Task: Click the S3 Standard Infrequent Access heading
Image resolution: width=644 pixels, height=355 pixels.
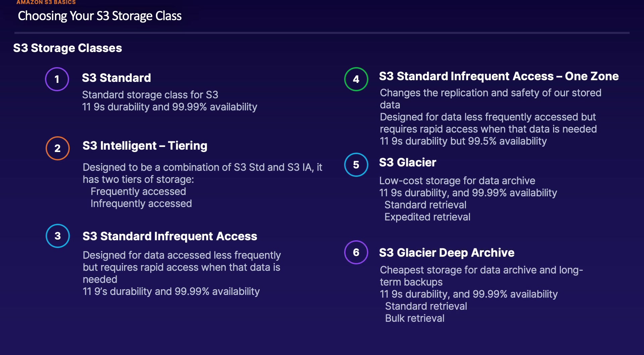Action: click(170, 236)
